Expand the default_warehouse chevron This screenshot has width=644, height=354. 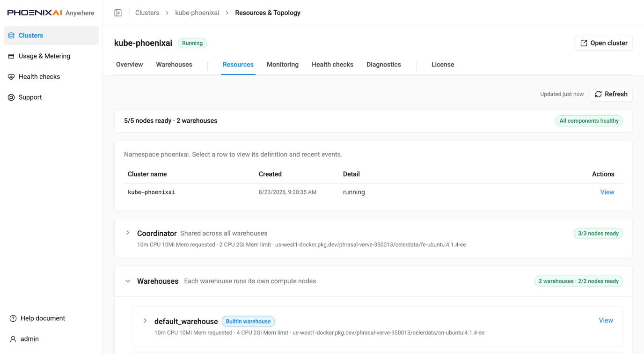[x=145, y=321]
